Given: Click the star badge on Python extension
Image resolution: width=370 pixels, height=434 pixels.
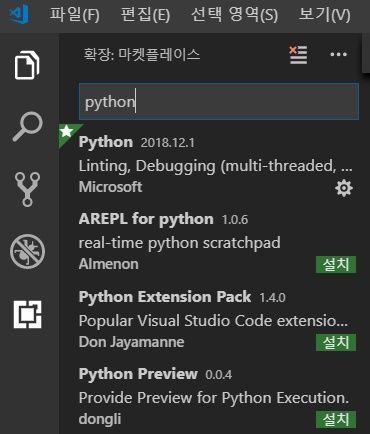Looking at the screenshot, I should [x=67, y=131].
